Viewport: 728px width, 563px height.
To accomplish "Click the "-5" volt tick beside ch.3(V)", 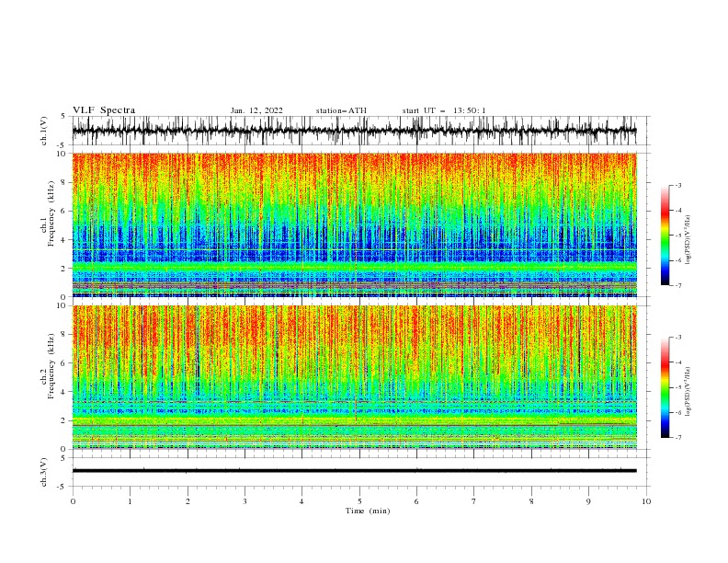I will point(62,487).
